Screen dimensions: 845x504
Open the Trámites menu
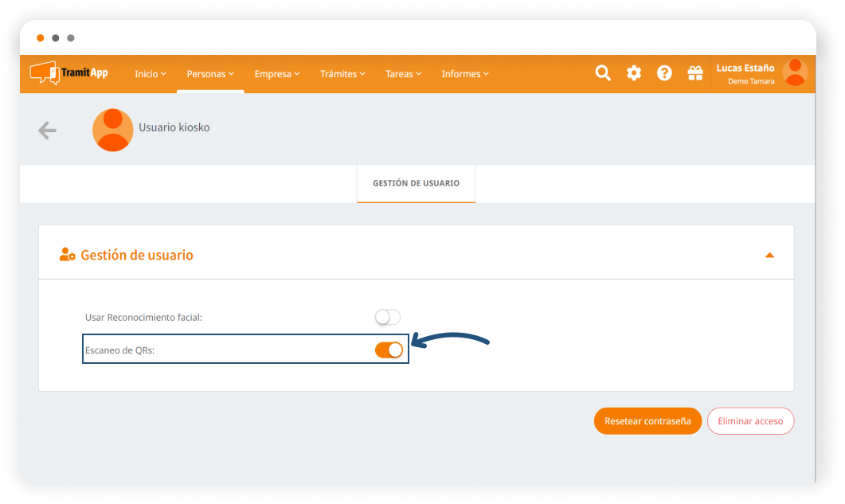(342, 74)
